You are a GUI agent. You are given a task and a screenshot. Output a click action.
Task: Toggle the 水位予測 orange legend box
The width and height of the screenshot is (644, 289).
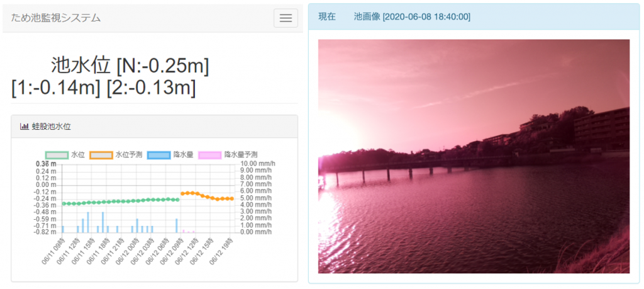pos(101,155)
